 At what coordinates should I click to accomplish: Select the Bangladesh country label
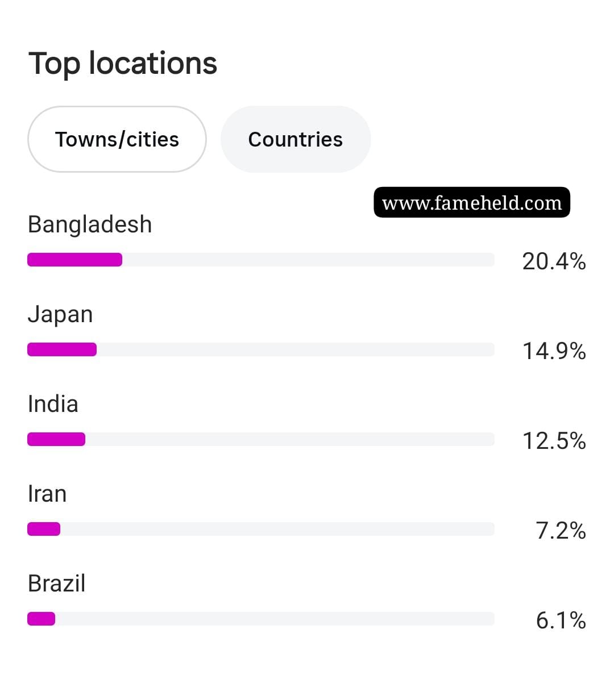(90, 225)
